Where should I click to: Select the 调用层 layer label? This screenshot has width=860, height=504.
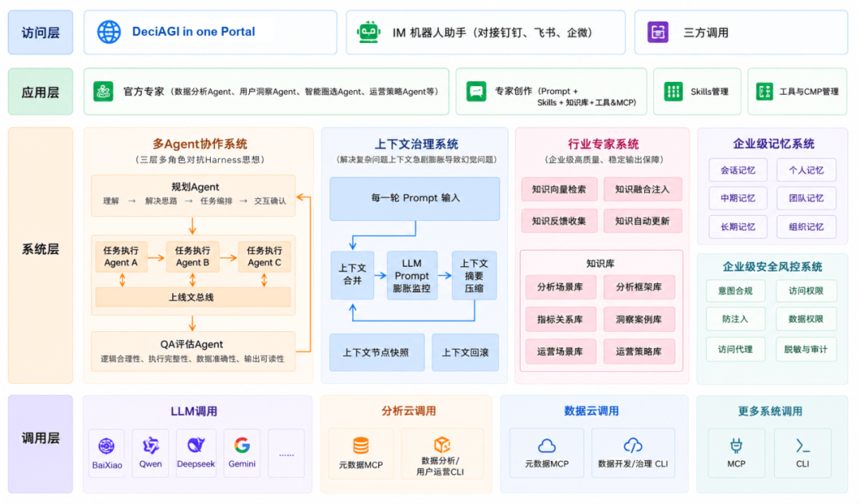pos(41,443)
